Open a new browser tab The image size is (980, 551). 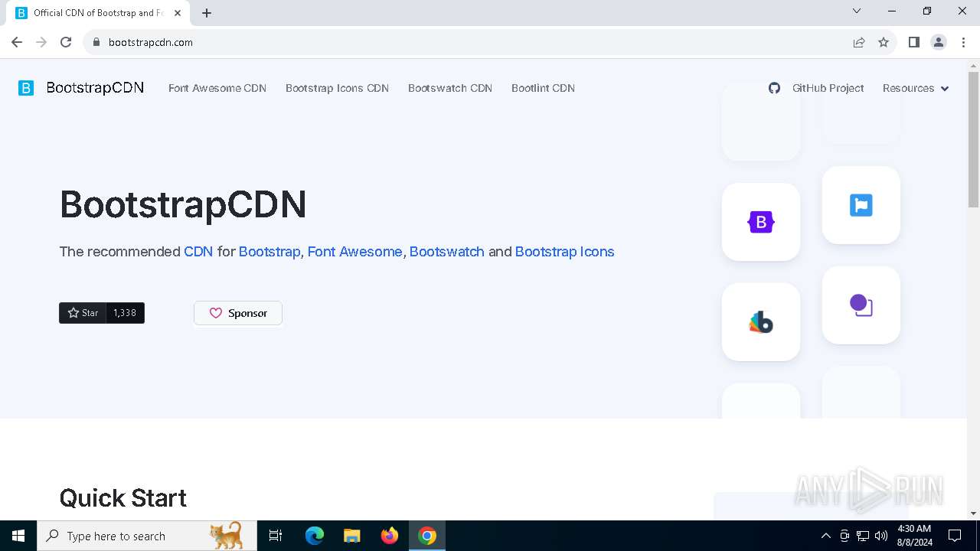coord(207,13)
